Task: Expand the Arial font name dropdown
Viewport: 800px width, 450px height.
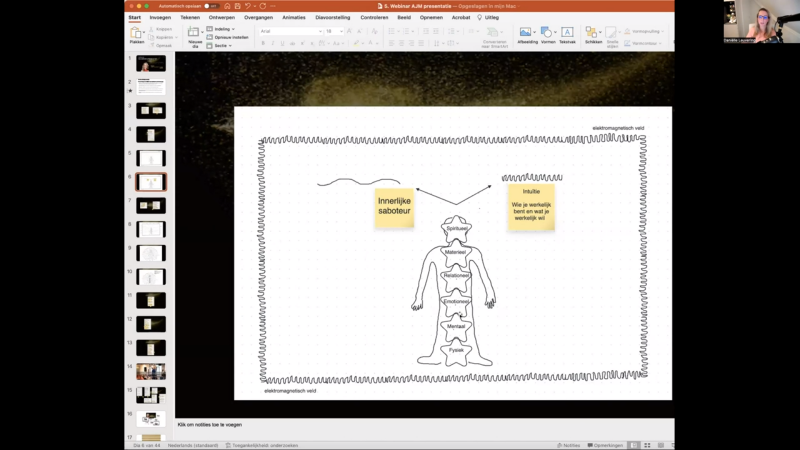Action: click(319, 31)
